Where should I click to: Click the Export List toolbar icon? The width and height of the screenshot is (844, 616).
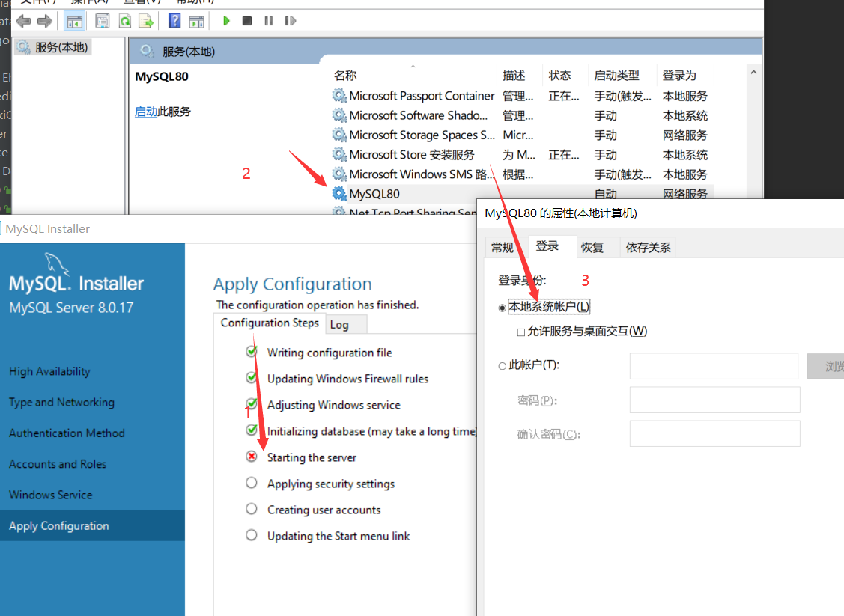pyautogui.click(x=146, y=22)
